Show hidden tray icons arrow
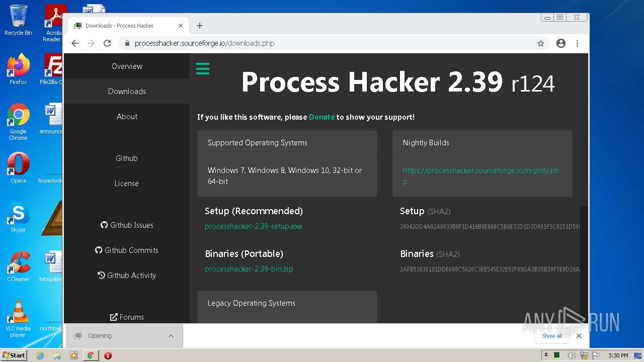 546,355
